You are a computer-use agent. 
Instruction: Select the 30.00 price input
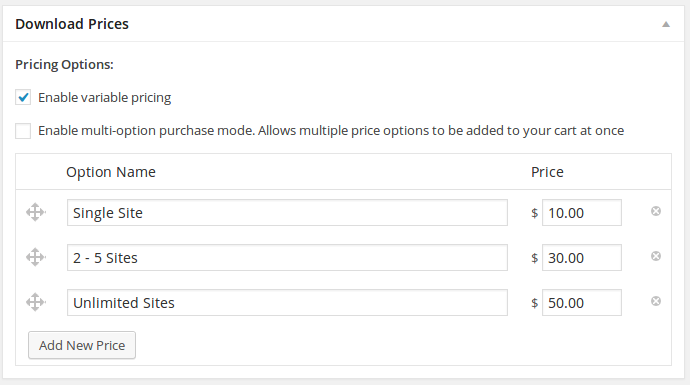pos(582,257)
